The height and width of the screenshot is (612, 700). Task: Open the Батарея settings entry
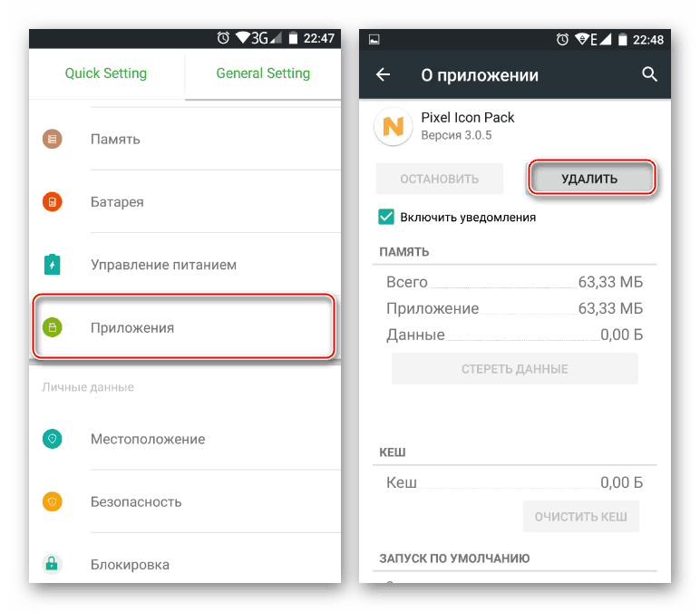coord(185,202)
